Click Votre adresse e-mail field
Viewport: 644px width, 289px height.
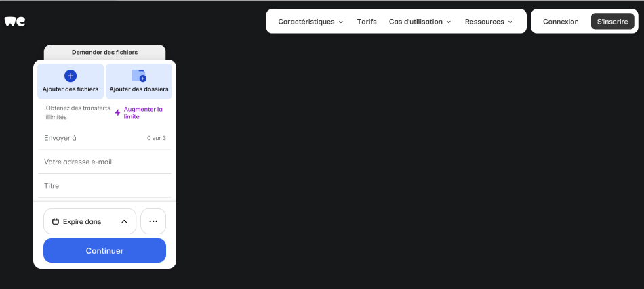pos(104,162)
